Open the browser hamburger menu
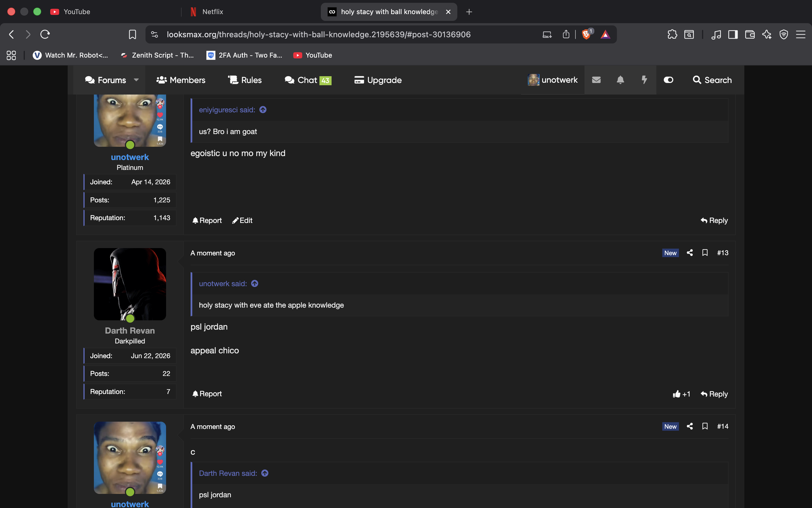The image size is (812, 508). click(801, 34)
